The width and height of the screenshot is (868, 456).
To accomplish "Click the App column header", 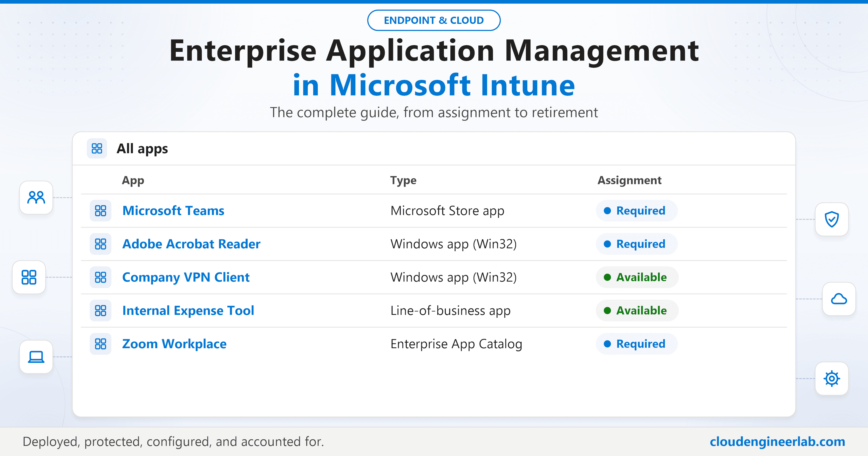I will pos(133,180).
